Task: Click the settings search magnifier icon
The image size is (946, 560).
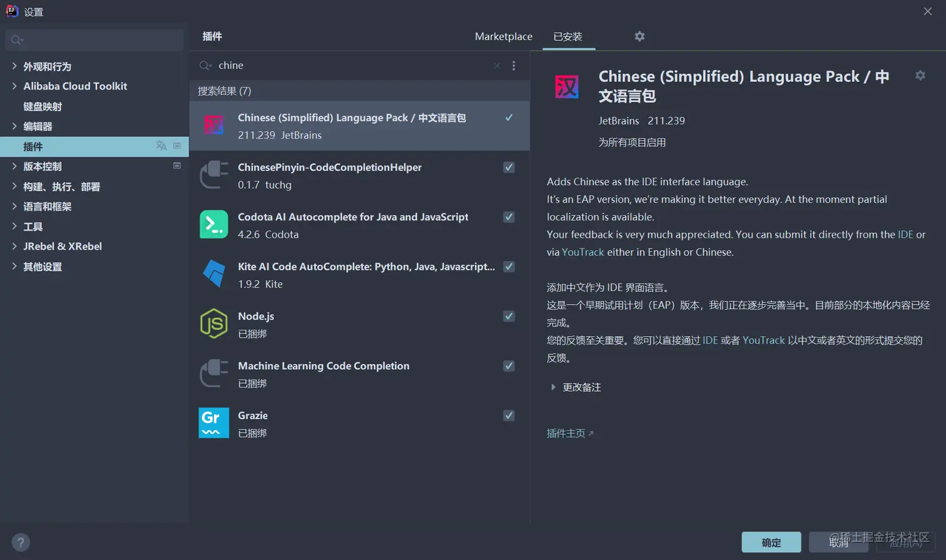Action: [x=17, y=40]
